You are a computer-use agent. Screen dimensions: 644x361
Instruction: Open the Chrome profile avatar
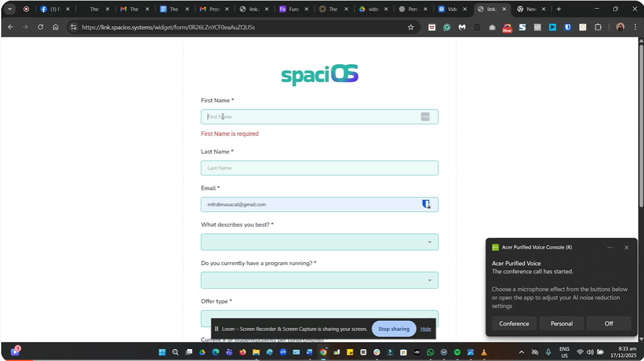click(620, 27)
